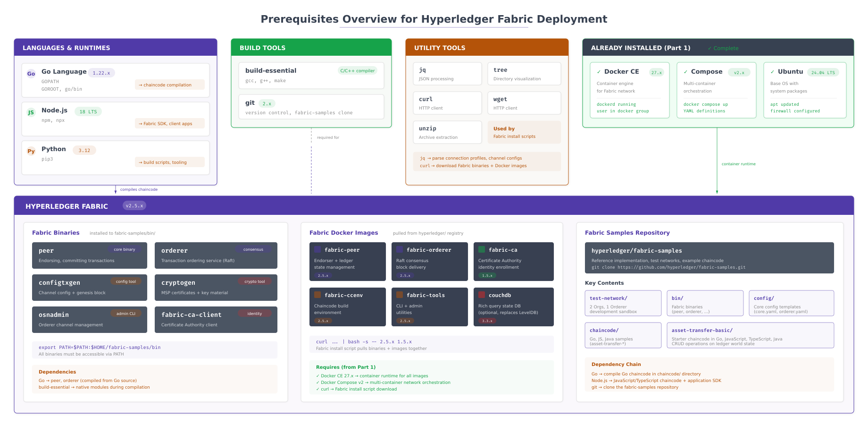Open the BUILD TOOLS panel header
868x425 pixels.
[263, 48]
